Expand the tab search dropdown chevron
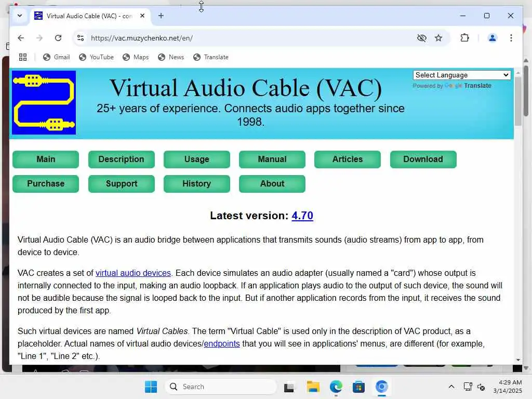The height and width of the screenshot is (399, 532). pos(20,16)
